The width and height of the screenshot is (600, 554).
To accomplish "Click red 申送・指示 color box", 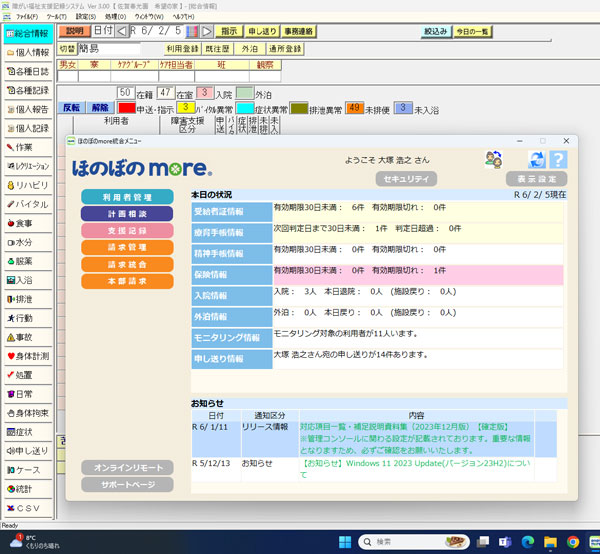I will 127,108.
